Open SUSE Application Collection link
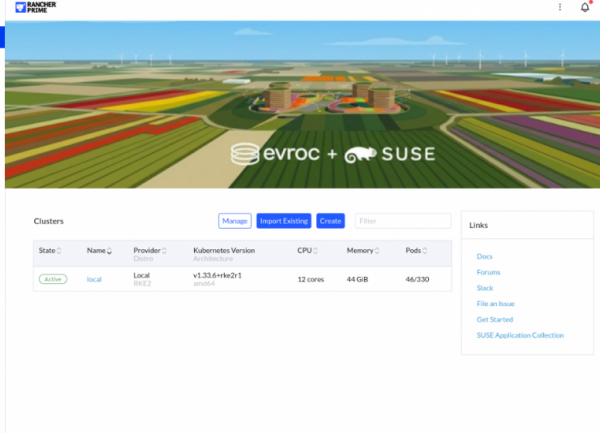Image resolution: width=600 pixels, height=433 pixels. coord(520,335)
